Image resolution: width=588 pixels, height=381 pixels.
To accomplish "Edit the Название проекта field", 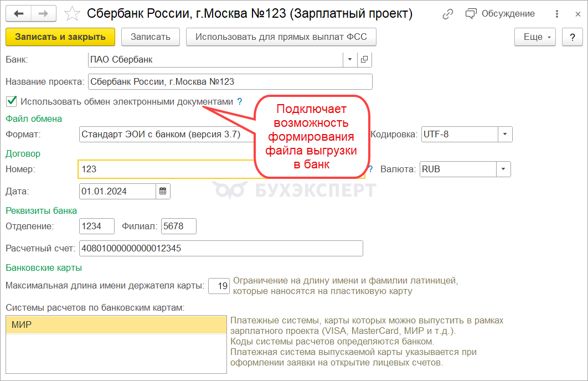I will pos(230,82).
